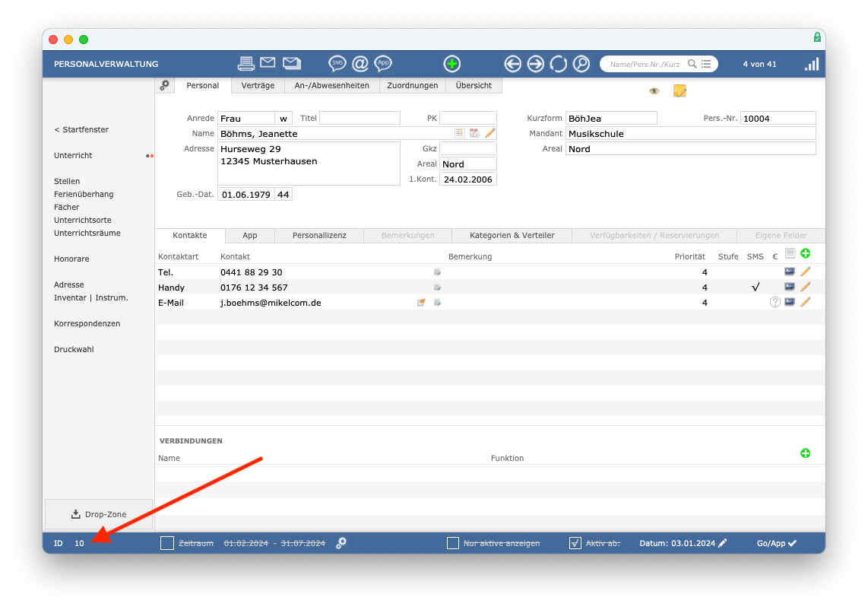Click the note icon in the Tel. row
Viewport: 868px width, 610px height.
click(437, 272)
